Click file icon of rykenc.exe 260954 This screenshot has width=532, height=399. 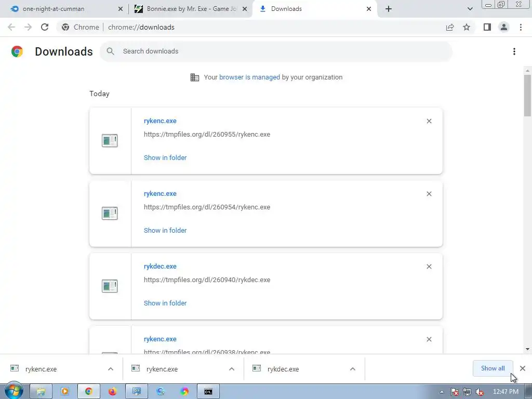[x=110, y=213]
